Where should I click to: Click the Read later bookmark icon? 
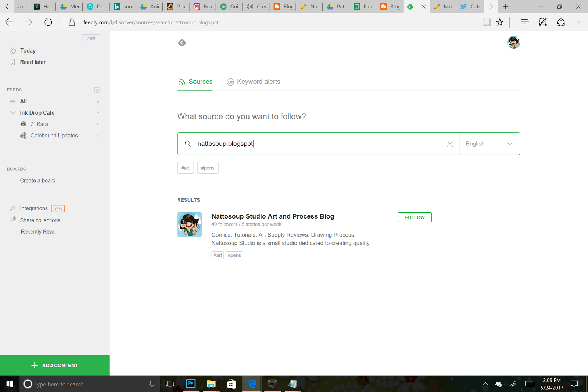[13, 62]
